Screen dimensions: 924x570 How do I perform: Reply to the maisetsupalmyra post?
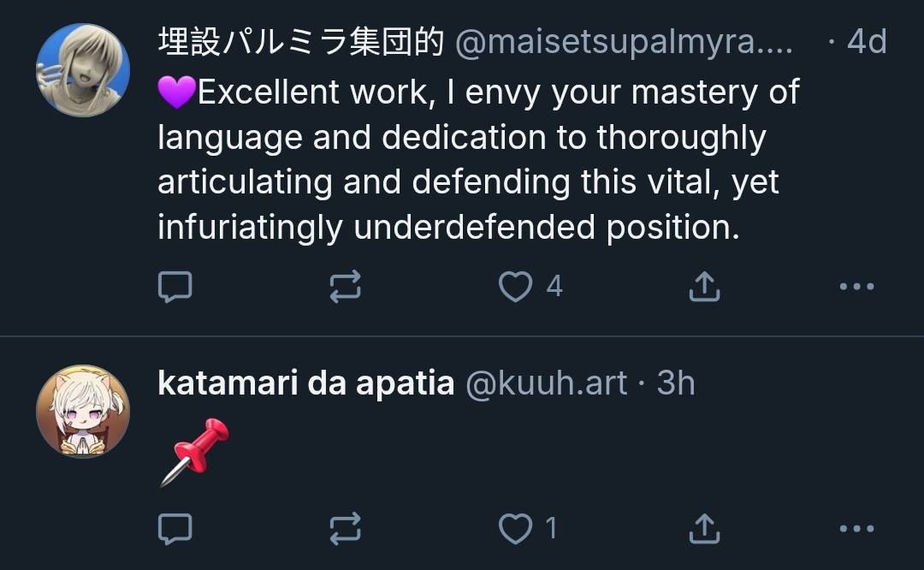point(175,287)
